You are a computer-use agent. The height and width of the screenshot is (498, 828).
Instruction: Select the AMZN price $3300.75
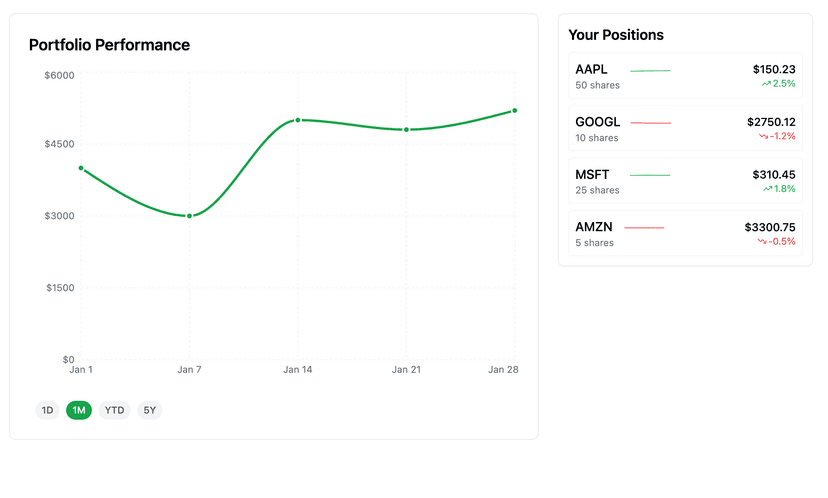(770, 227)
